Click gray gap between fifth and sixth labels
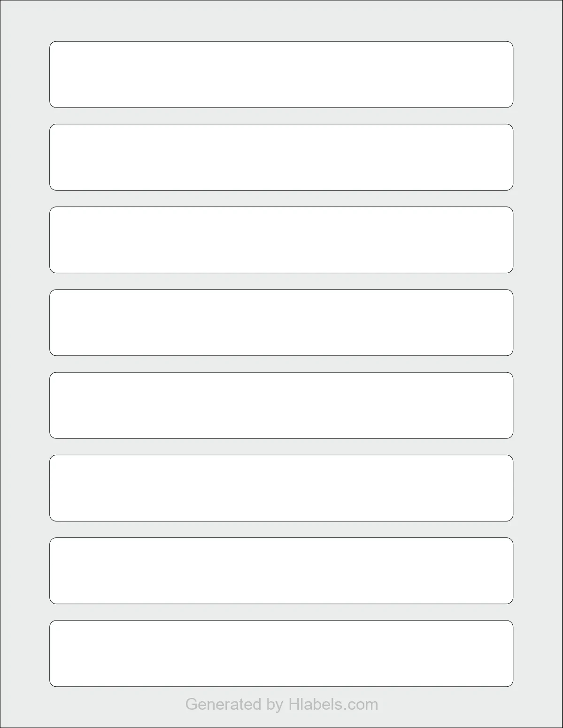This screenshot has height=728, width=563. pyautogui.click(x=281, y=446)
